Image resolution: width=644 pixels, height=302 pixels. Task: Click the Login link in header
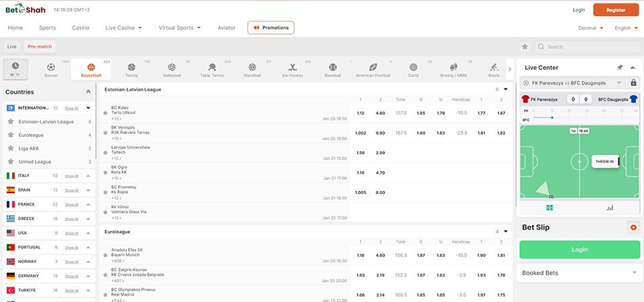click(579, 10)
